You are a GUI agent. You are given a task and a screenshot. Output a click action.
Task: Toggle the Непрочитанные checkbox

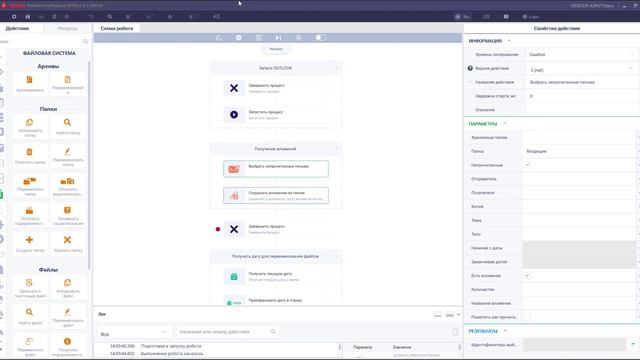[x=527, y=165]
